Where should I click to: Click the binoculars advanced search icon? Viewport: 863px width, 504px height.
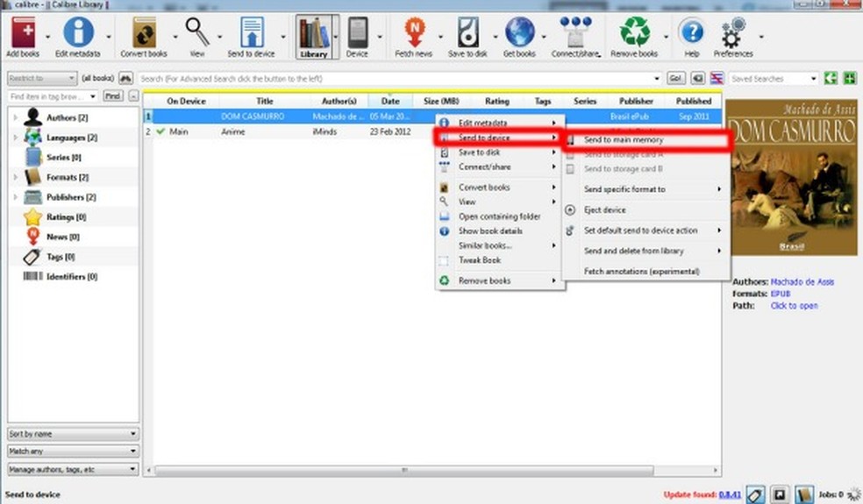tap(126, 78)
